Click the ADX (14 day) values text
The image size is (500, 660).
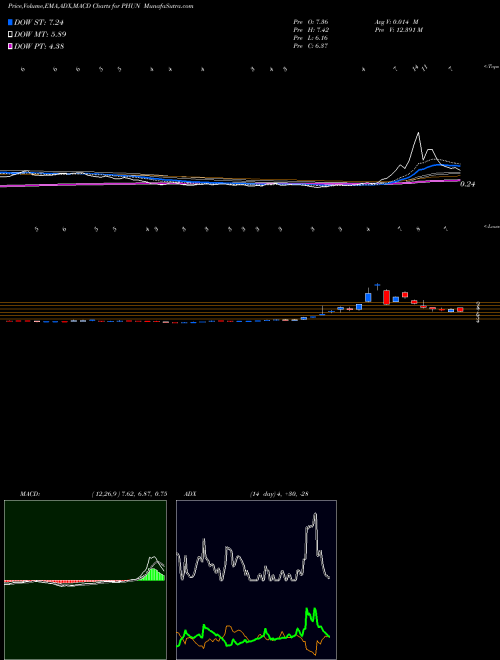pyautogui.click(x=279, y=493)
